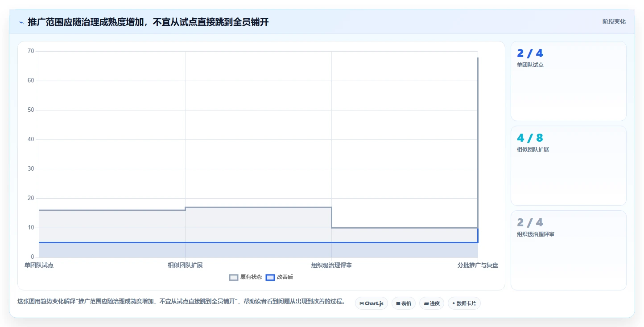Click the 组织级治理评审 x-axis label
This screenshot has height=327, width=644.
pyautogui.click(x=331, y=266)
